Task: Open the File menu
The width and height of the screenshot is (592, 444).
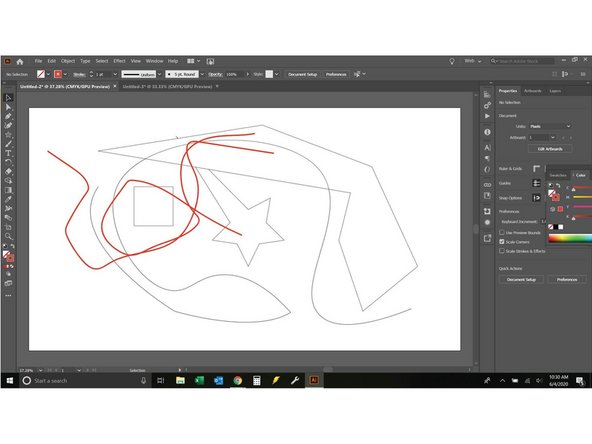Action: (39, 61)
